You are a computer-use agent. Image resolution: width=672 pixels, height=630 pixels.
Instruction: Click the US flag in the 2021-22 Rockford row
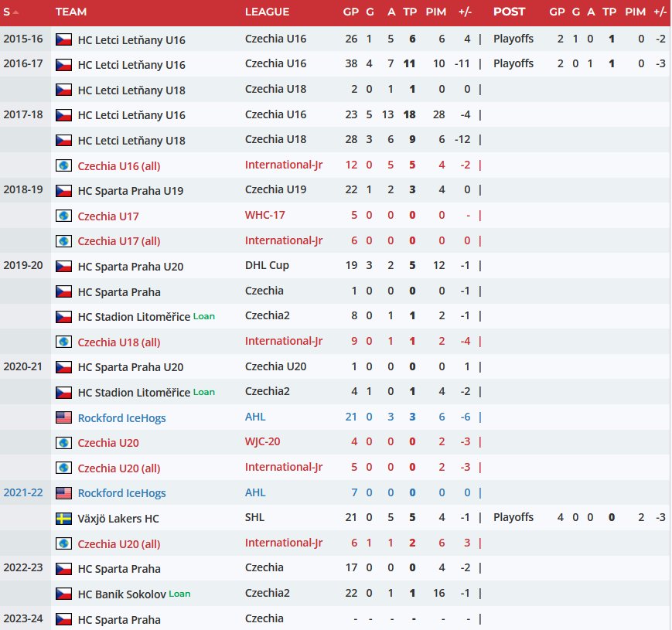point(64,493)
